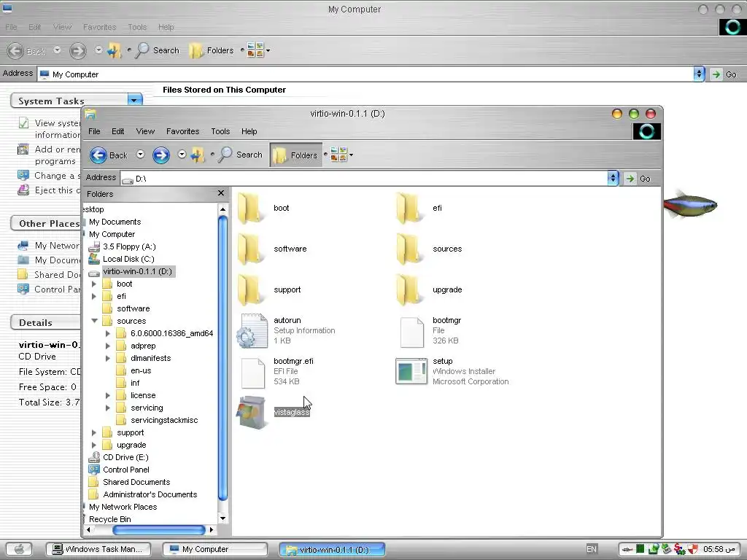Expand the servicing tree node
This screenshot has height=560, width=747.
coord(108,408)
